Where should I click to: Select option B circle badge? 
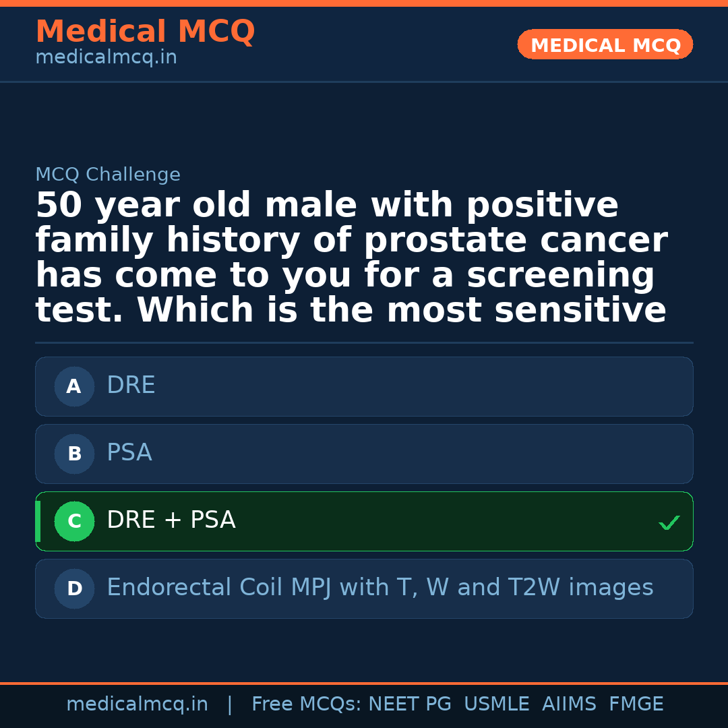pos(74,454)
